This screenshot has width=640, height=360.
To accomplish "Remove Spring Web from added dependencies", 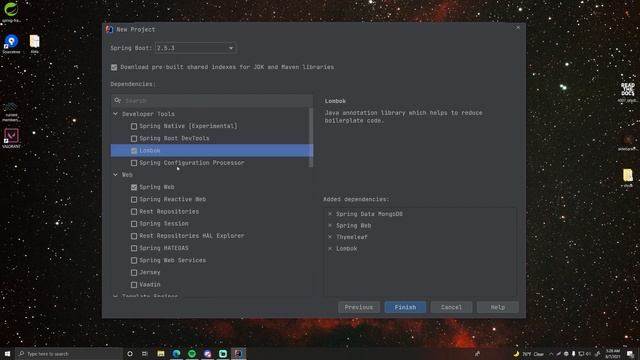I will click(330, 225).
